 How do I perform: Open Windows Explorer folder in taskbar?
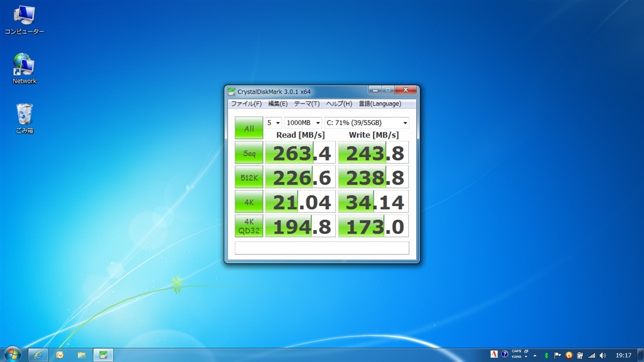81,354
